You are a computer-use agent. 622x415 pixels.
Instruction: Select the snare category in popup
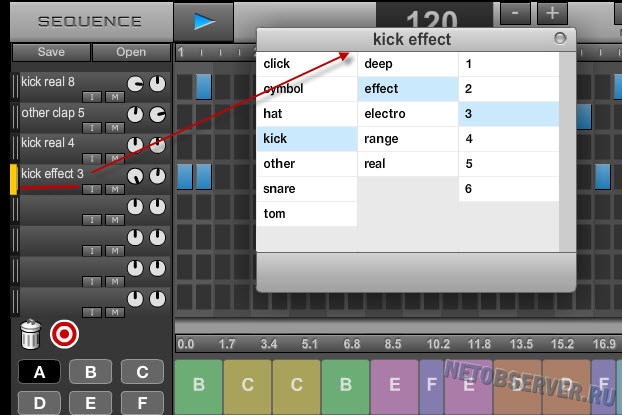(307, 189)
